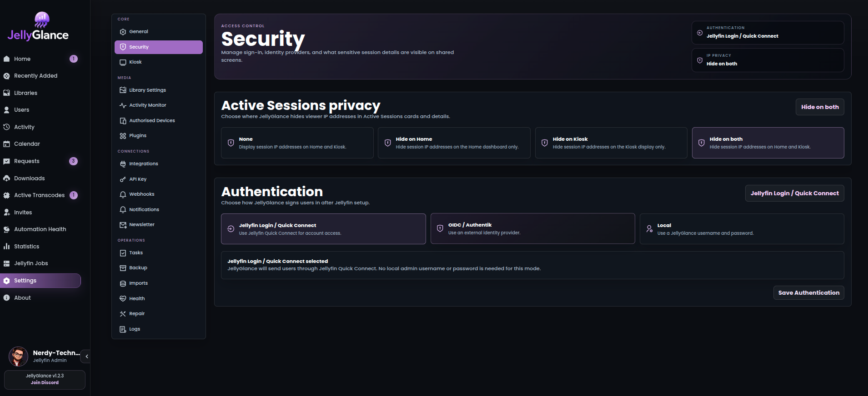This screenshot has width=868, height=396.
Task: Choose Local authentication option
Action: [742, 229]
